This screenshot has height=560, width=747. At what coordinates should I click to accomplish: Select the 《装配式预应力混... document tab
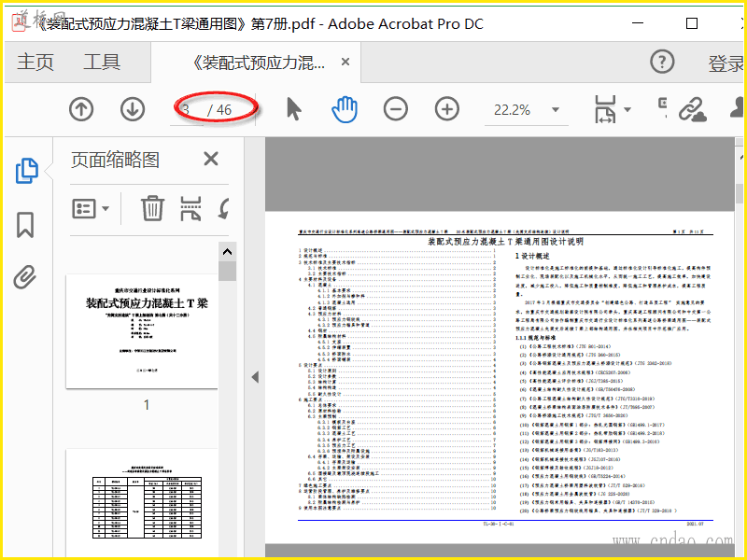(x=260, y=63)
